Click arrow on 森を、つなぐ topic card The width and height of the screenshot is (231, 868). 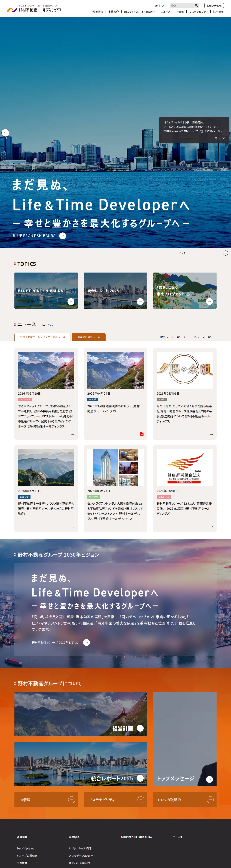click(210, 302)
